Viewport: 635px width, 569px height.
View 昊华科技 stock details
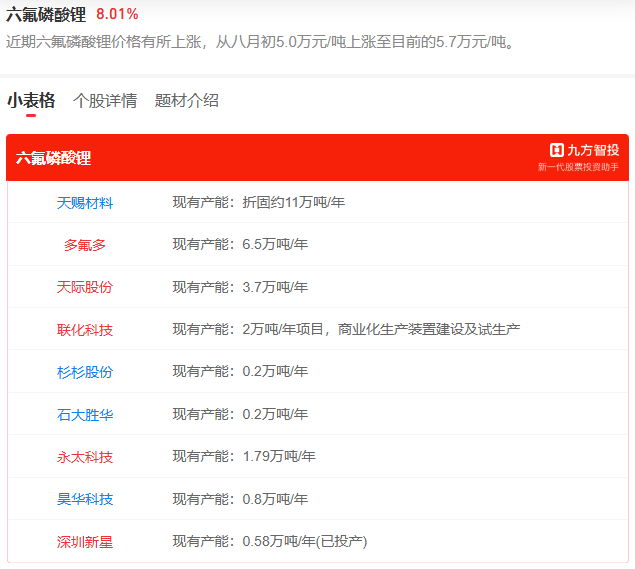[x=85, y=499]
